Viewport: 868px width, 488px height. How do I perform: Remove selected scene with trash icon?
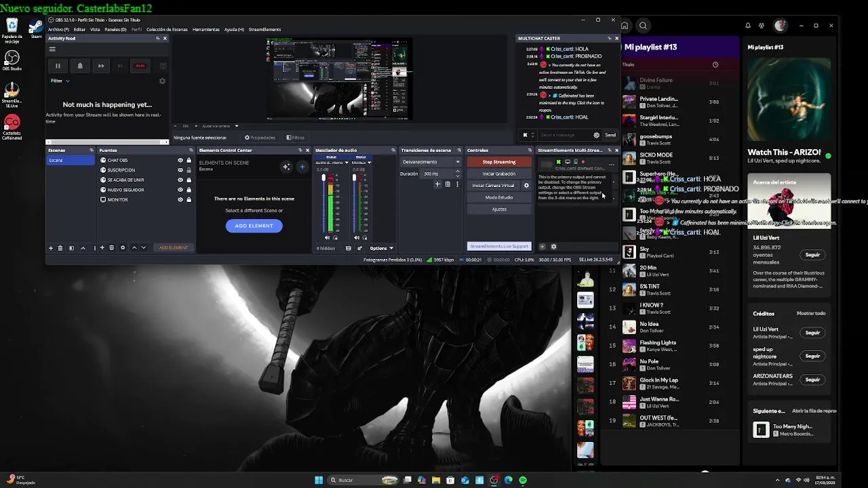pyautogui.click(x=60, y=248)
